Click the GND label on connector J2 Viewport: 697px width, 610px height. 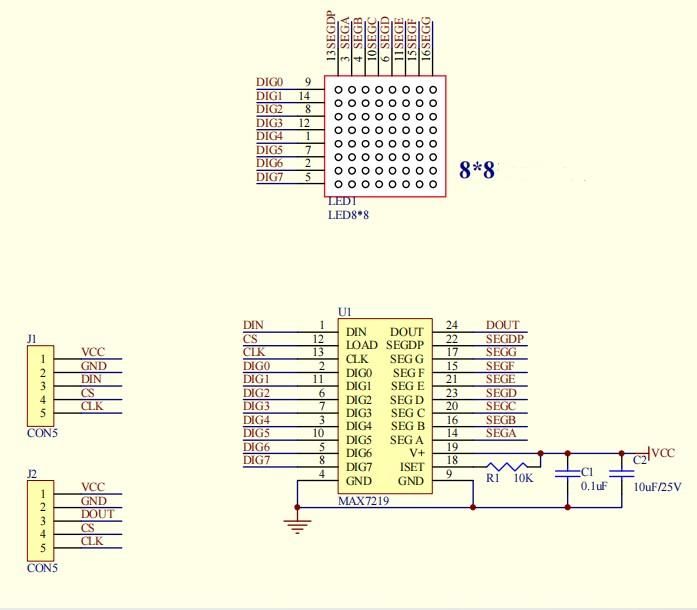[x=94, y=501]
